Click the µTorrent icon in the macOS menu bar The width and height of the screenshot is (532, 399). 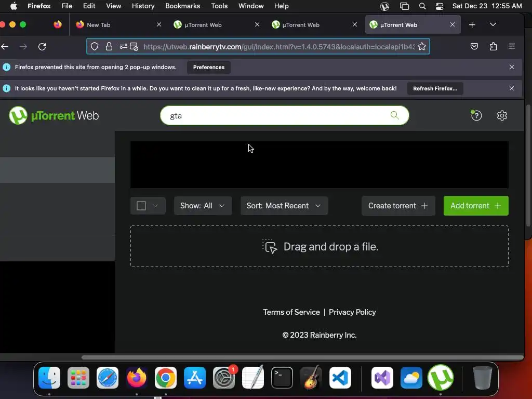tap(384, 6)
